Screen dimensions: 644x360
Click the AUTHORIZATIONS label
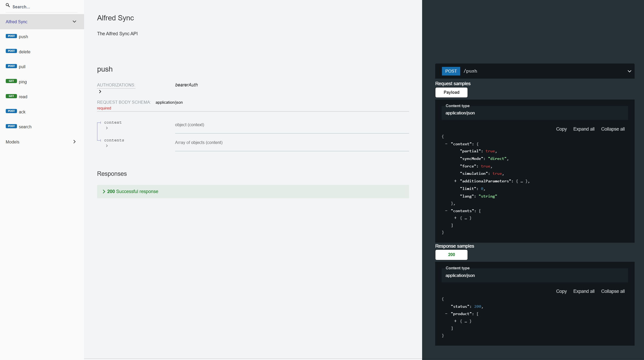coord(116,85)
